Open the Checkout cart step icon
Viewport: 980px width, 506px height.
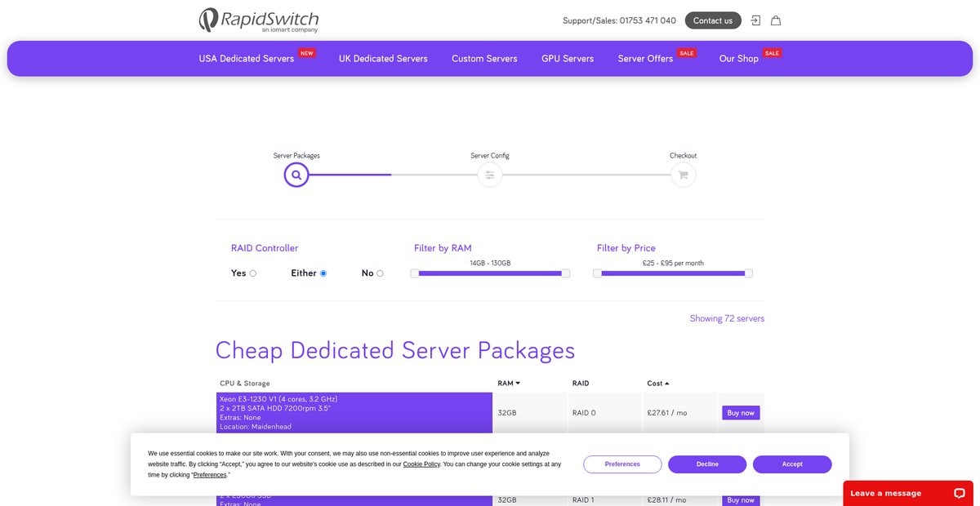tap(683, 175)
